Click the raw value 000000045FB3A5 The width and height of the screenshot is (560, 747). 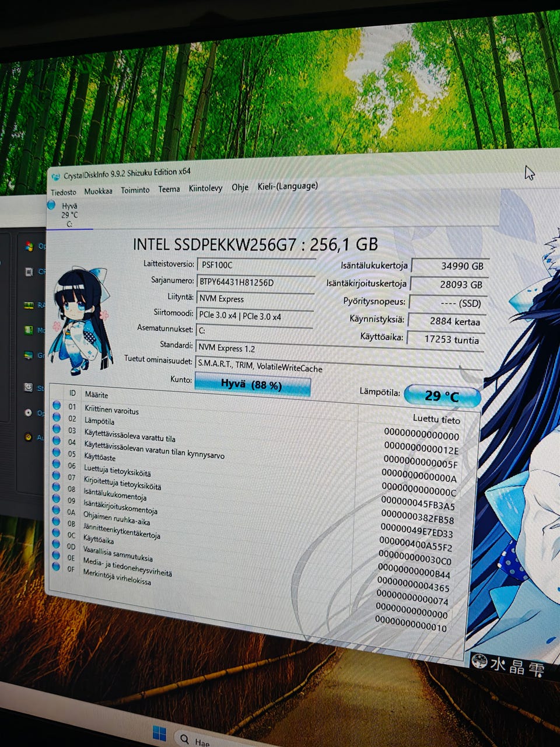click(418, 503)
